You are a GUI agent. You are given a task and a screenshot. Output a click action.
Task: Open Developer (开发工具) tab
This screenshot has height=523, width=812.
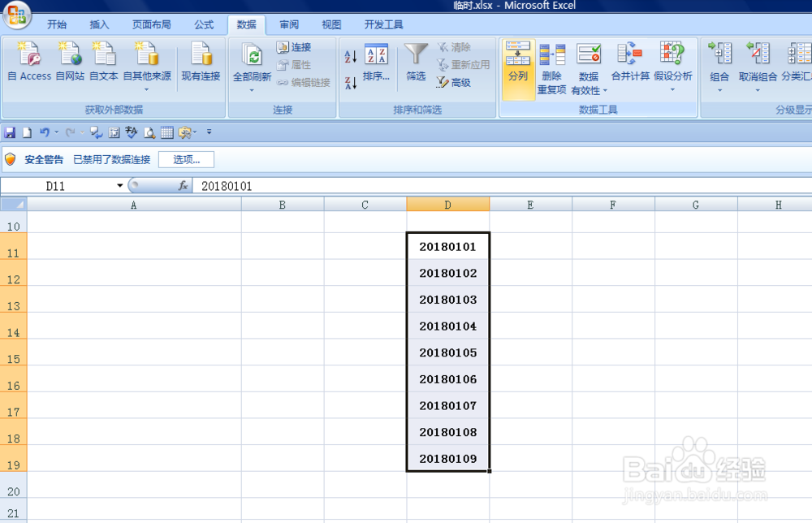(x=384, y=24)
